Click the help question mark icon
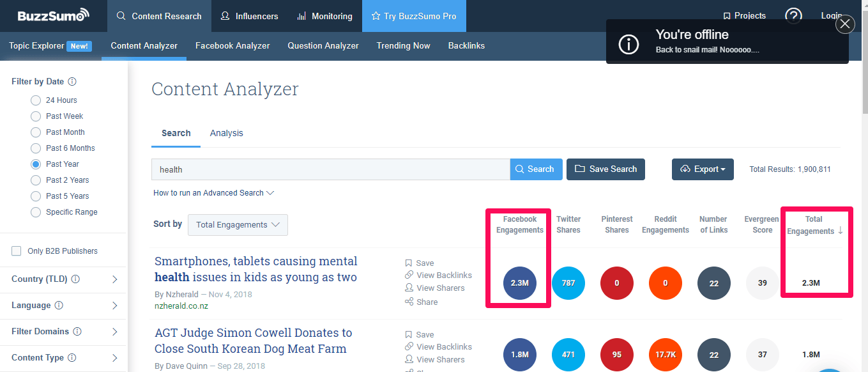 point(793,16)
